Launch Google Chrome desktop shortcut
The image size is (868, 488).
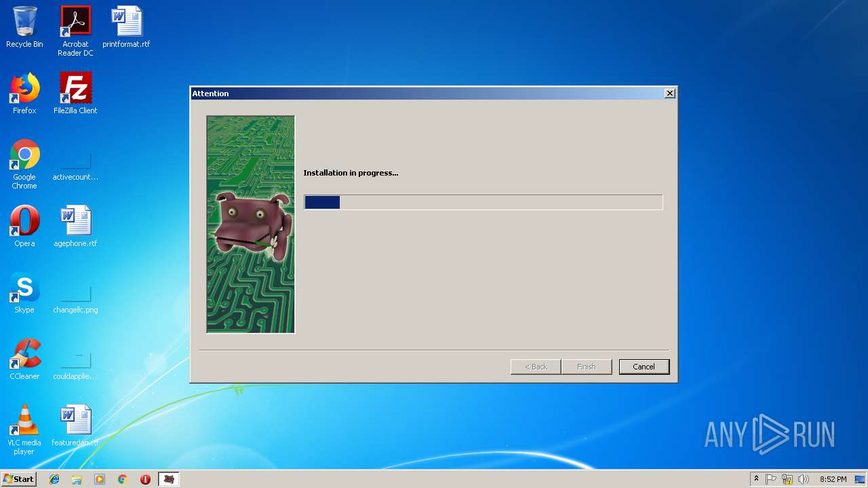tap(24, 164)
